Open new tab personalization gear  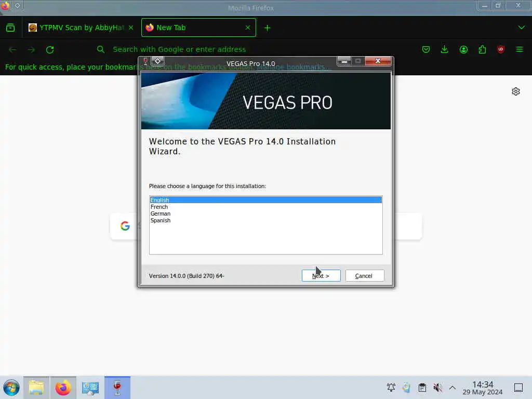pyautogui.click(x=516, y=91)
